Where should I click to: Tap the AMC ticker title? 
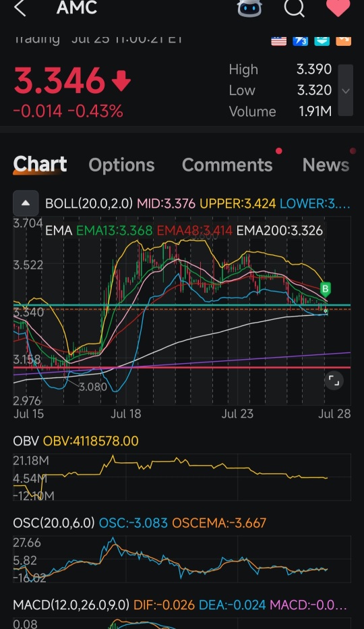pyautogui.click(x=77, y=7)
